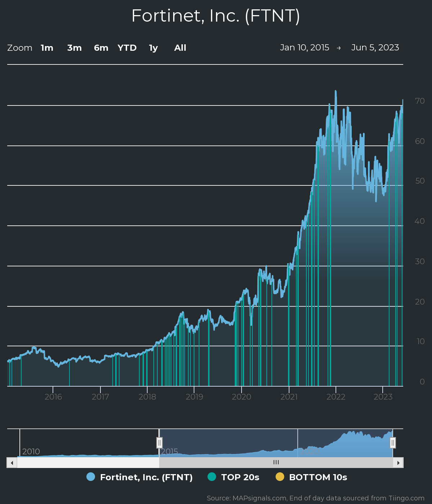The height and width of the screenshot is (504, 432).
Task: Click the 0 y-axis value
Action: (x=422, y=382)
